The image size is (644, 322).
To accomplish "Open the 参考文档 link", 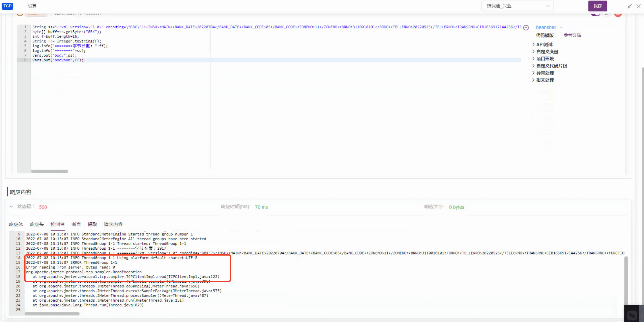I will click(572, 35).
